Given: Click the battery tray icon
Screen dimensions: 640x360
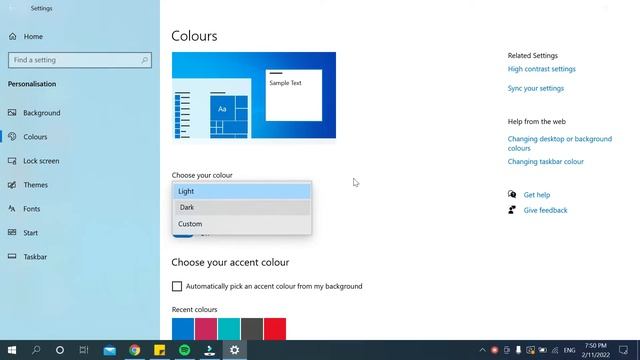Looking at the screenshot, I should coord(542,350).
